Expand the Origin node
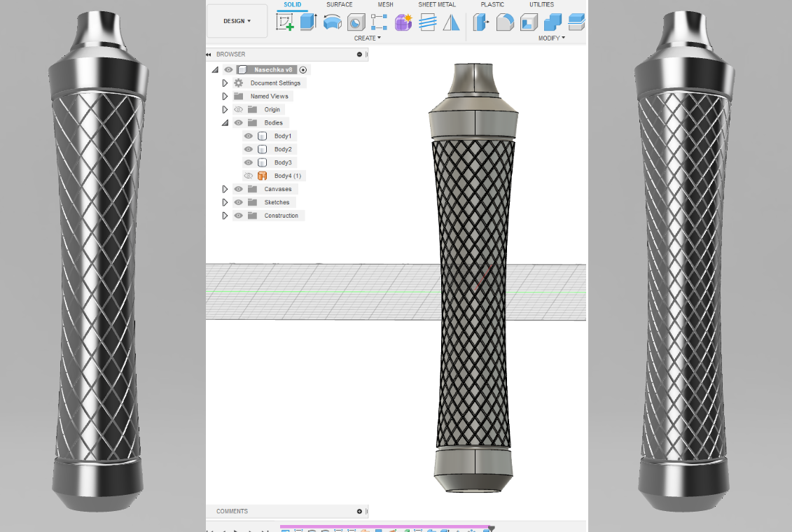Image resolution: width=792 pixels, height=532 pixels. point(225,109)
